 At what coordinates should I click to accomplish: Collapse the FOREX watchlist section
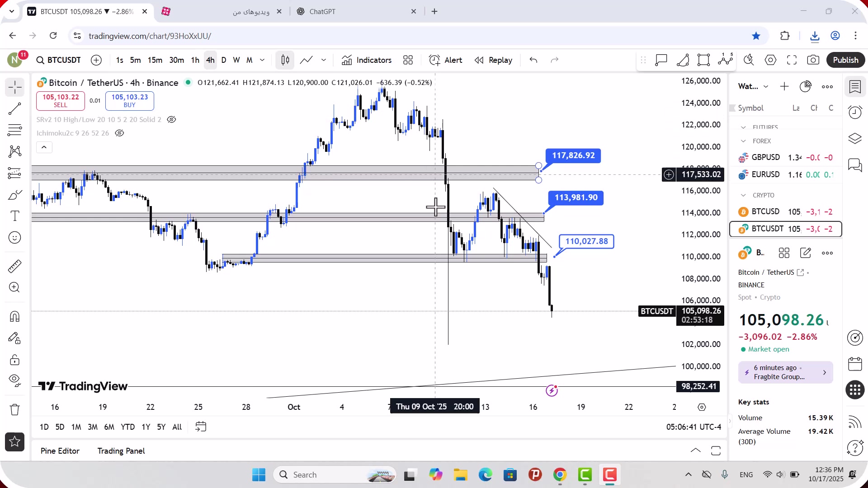click(x=743, y=141)
